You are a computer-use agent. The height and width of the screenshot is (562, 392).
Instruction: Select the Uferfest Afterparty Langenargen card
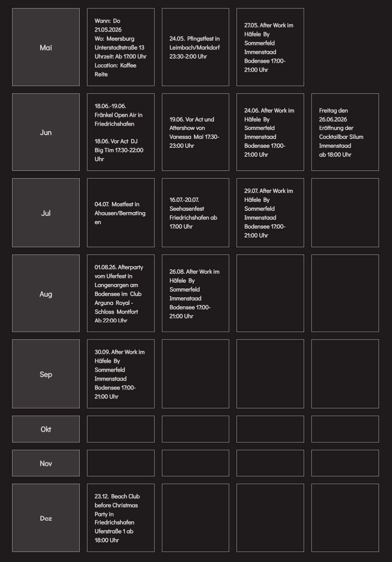coord(121,293)
